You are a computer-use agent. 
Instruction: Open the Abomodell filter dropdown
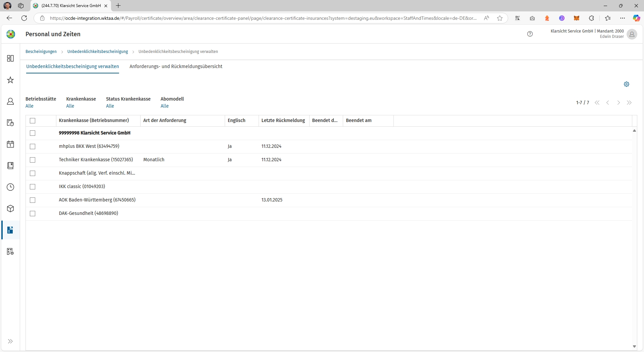(x=165, y=106)
